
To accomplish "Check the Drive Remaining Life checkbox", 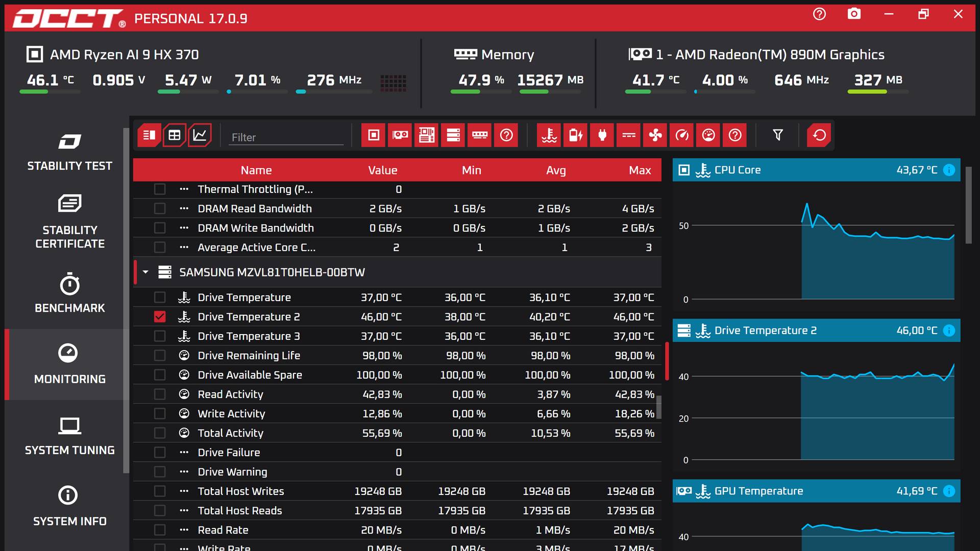I will tap(160, 356).
